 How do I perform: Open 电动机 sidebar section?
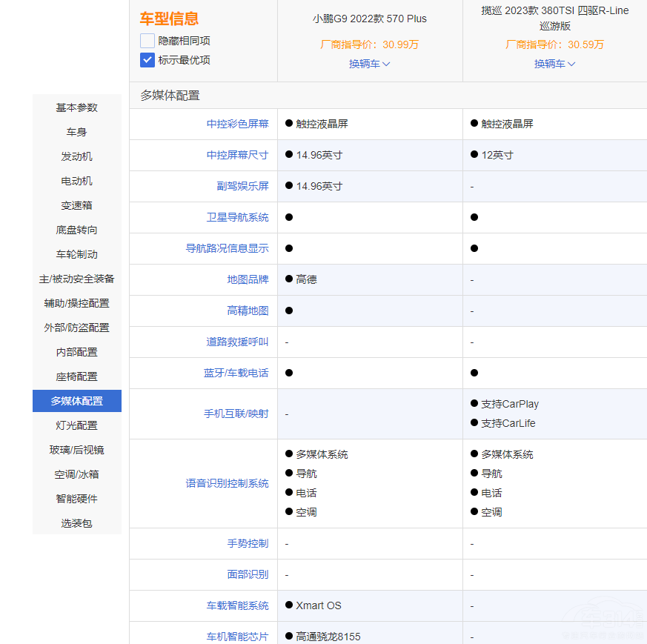(x=76, y=181)
